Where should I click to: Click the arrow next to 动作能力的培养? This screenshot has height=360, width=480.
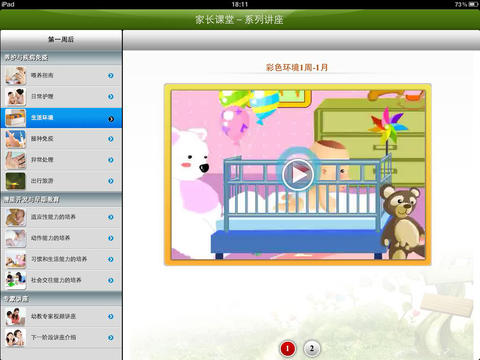[111, 238]
